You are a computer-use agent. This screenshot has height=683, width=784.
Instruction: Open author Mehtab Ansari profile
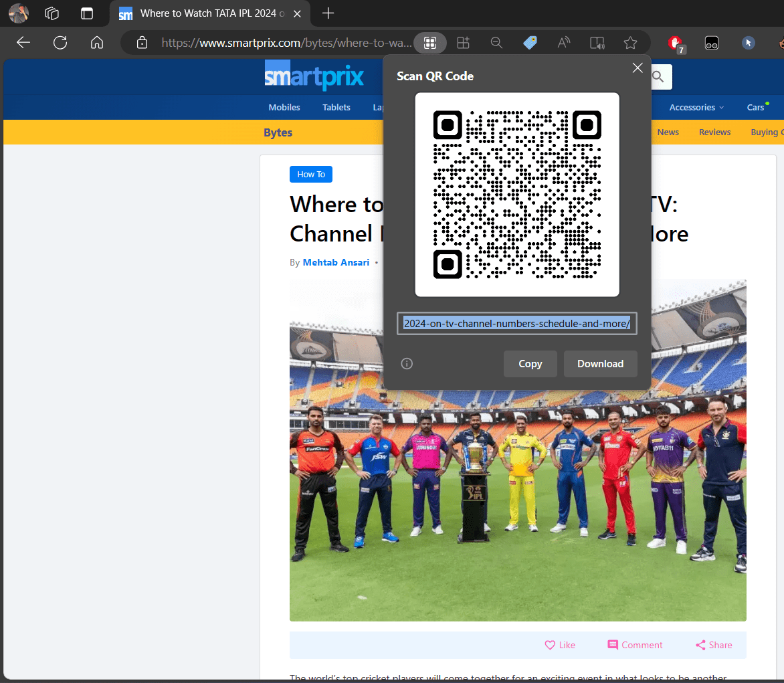click(336, 262)
